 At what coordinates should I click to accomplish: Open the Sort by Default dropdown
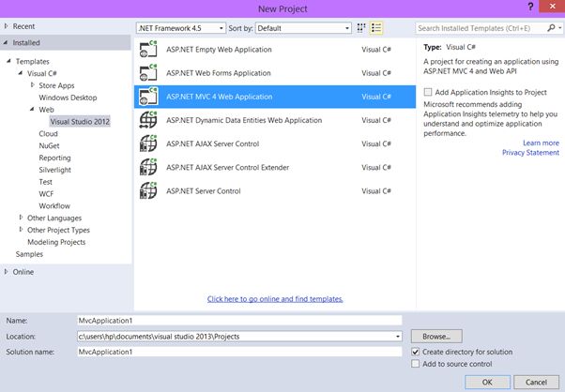[x=303, y=28]
